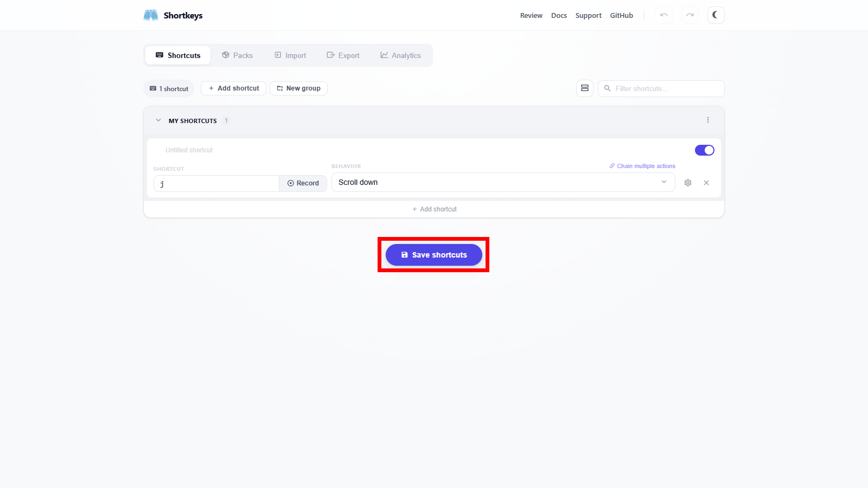
Task: Switch to dark mode via moon icon
Action: (x=716, y=15)
